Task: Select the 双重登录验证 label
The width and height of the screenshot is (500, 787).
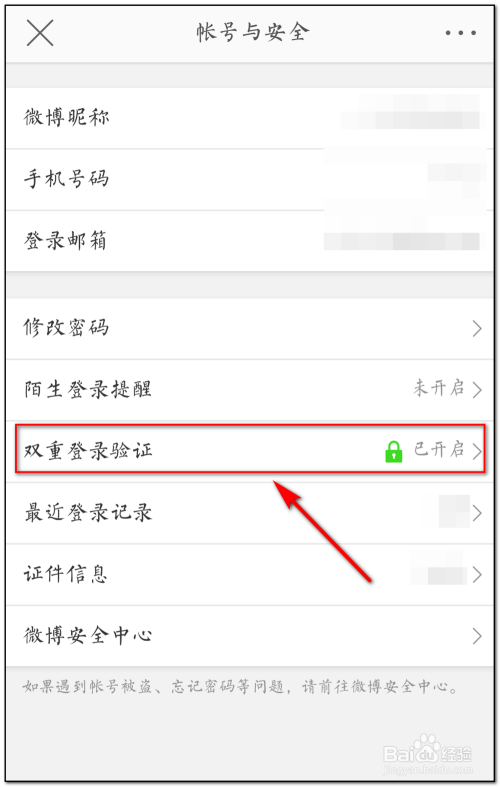Action: coord(88,451)
